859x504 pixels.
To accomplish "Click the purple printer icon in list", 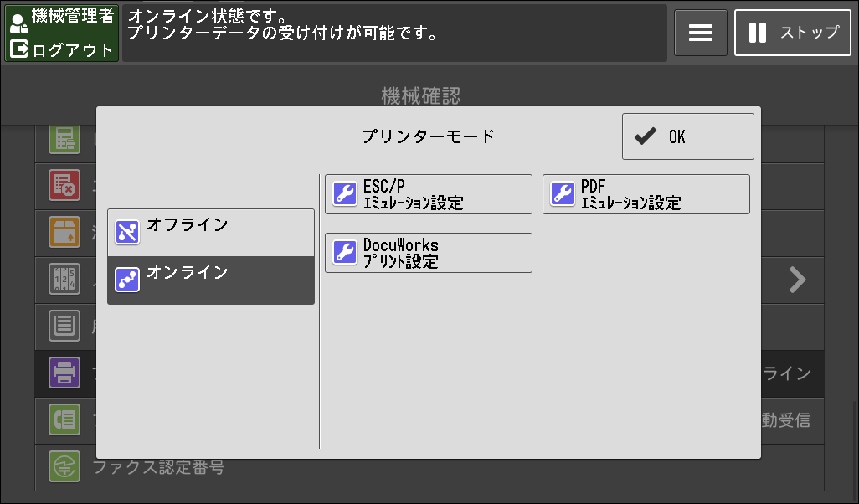I will point(64,373).
